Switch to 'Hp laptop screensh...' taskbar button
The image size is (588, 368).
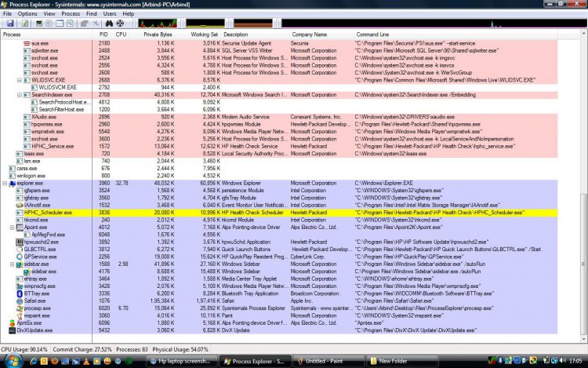182,361
